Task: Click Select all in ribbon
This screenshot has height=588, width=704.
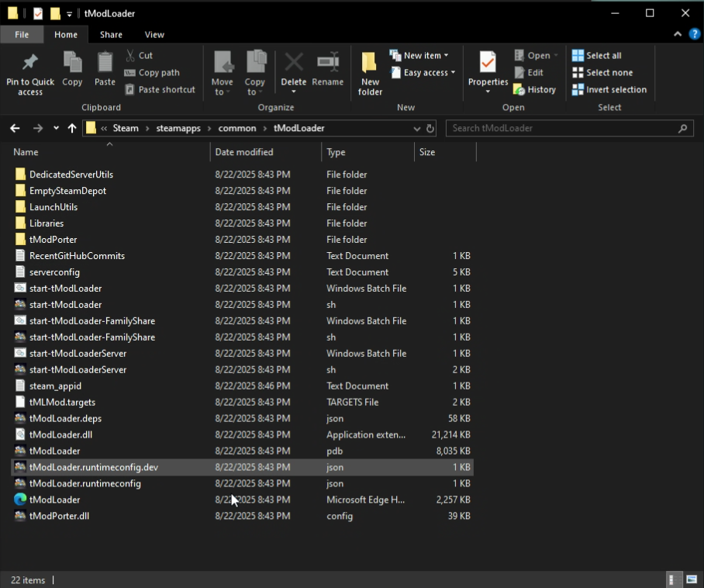Action: click(x=597, y=55)
